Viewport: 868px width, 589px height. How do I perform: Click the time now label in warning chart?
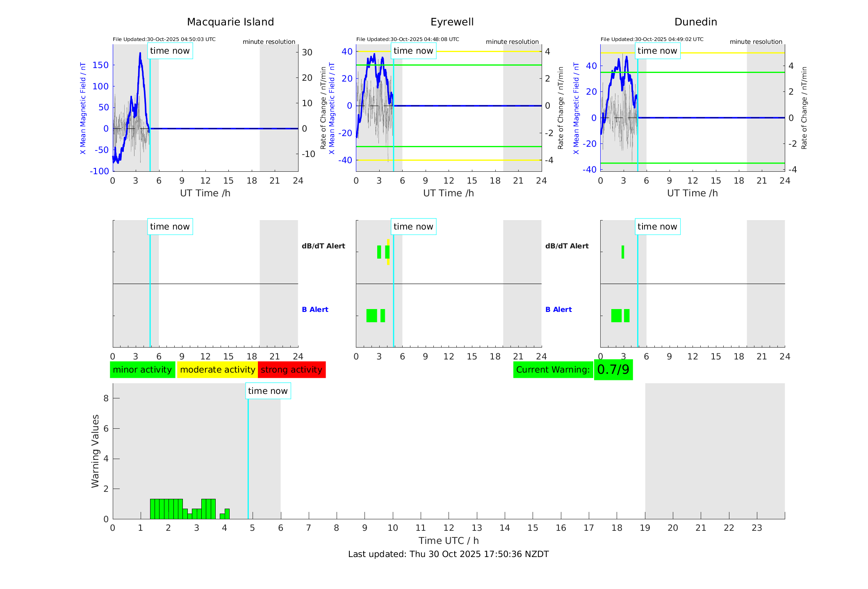(268, 391)
